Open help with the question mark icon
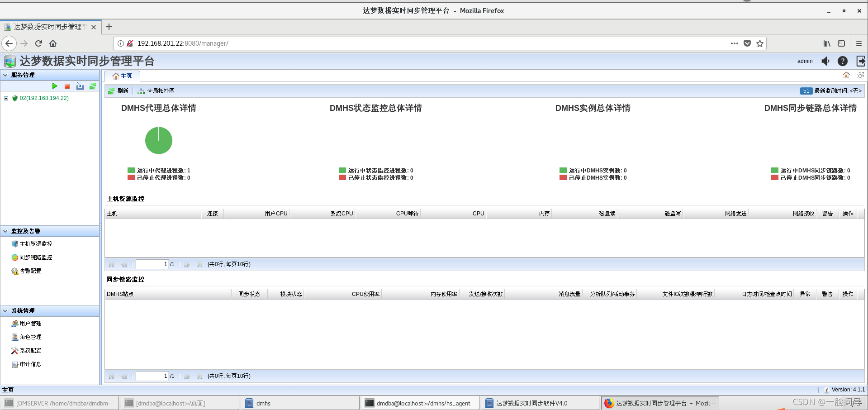This screenshot has height=410, width=868. tap(843, 61)
